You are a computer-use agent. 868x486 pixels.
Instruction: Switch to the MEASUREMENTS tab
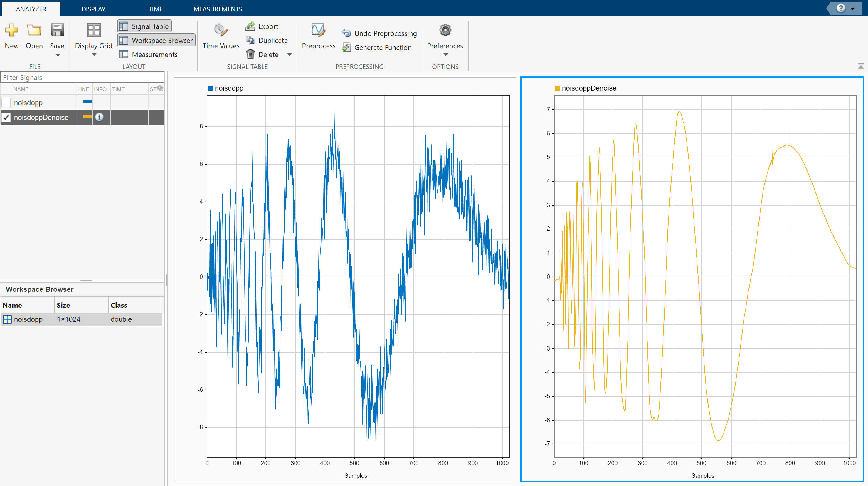pos(218,9)
